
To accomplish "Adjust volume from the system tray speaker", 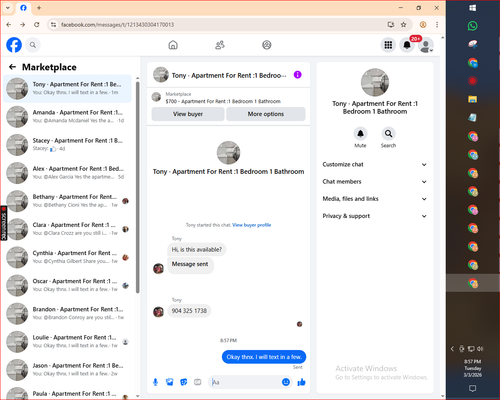I will (480, 349).
